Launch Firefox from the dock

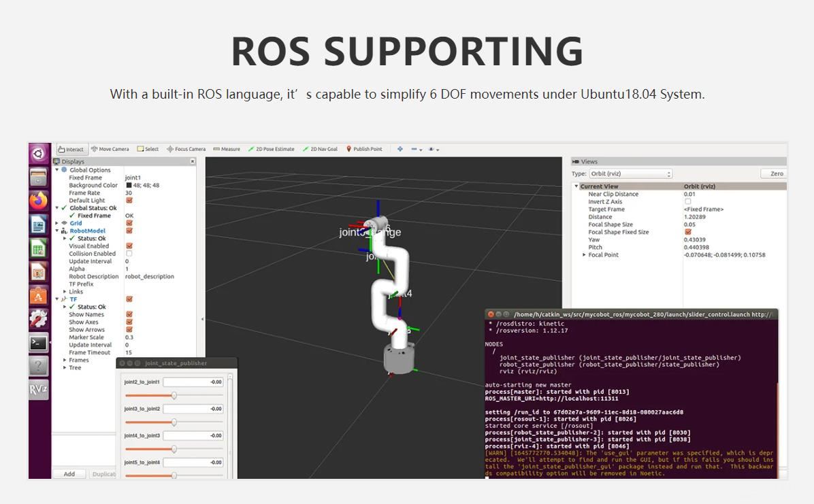[x=38, y=201]
